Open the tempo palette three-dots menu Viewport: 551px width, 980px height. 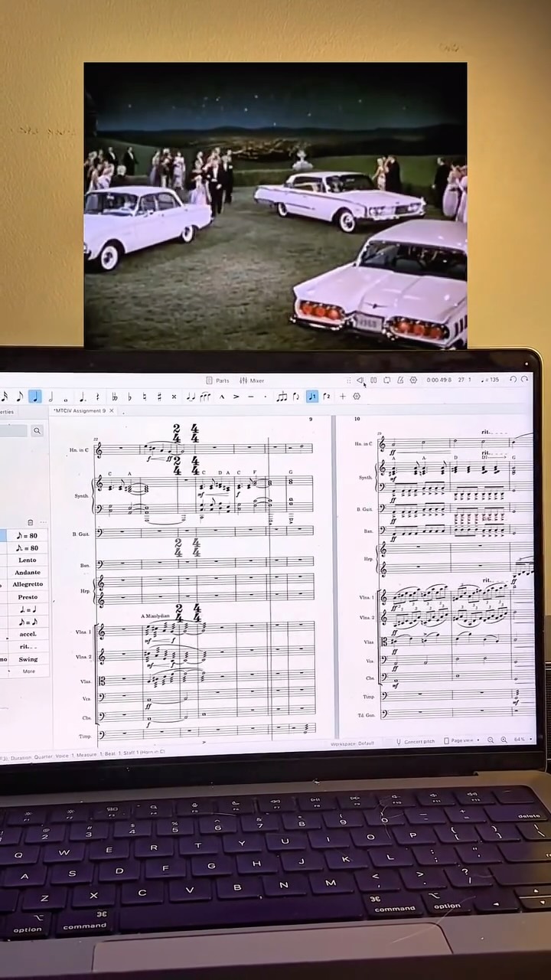pyautogui.click(x=44, y=522)
